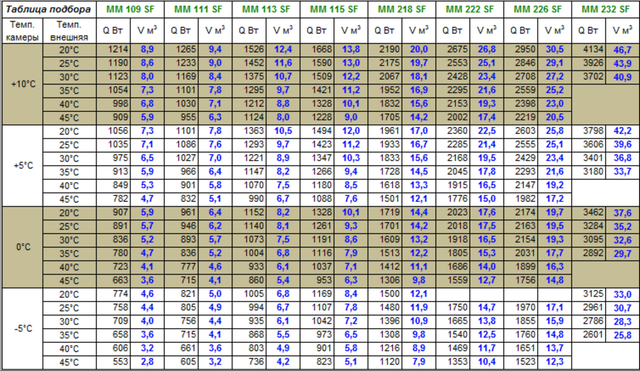Select the +10°C chamber temperature cell
The height and width of the screenshot is (371, 640).
(x=23, y=84)
